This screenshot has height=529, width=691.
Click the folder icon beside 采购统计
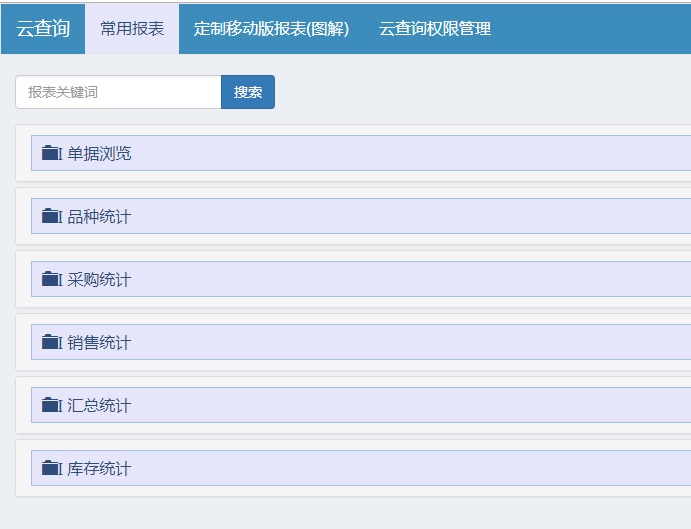52,279
